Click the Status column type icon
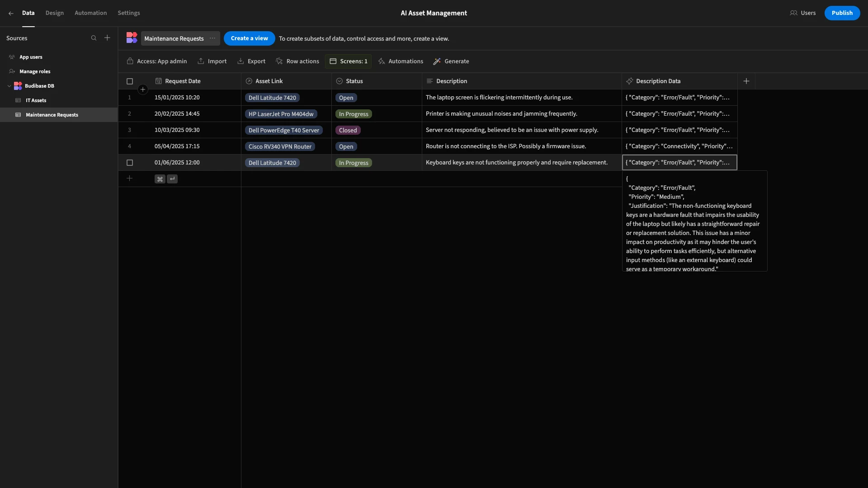This screenshot has height=488, width=868. [339, 81]
